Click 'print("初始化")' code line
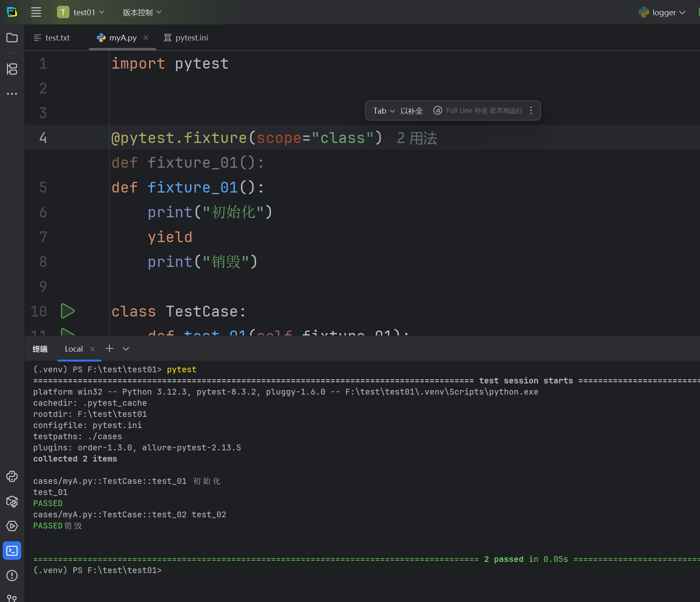The image size is (700, 602). pos(210,212)
